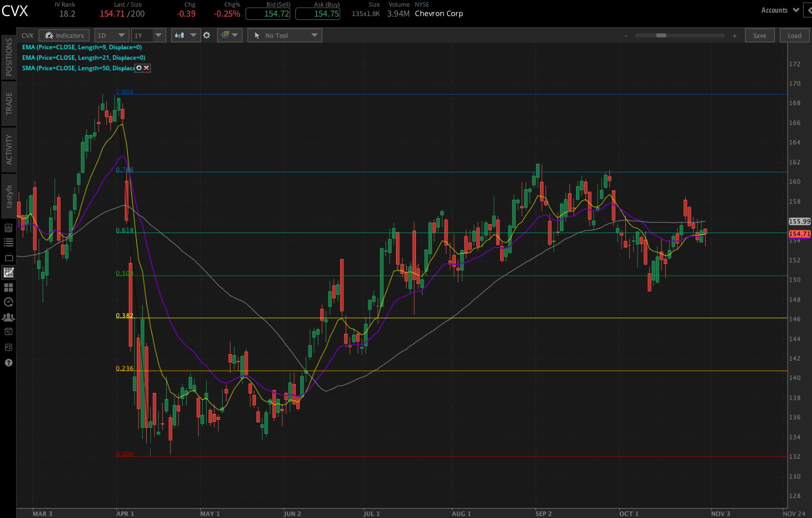The image size is (812, 518).
Task: Click the help question mark icon
Action: click(8, 362)
